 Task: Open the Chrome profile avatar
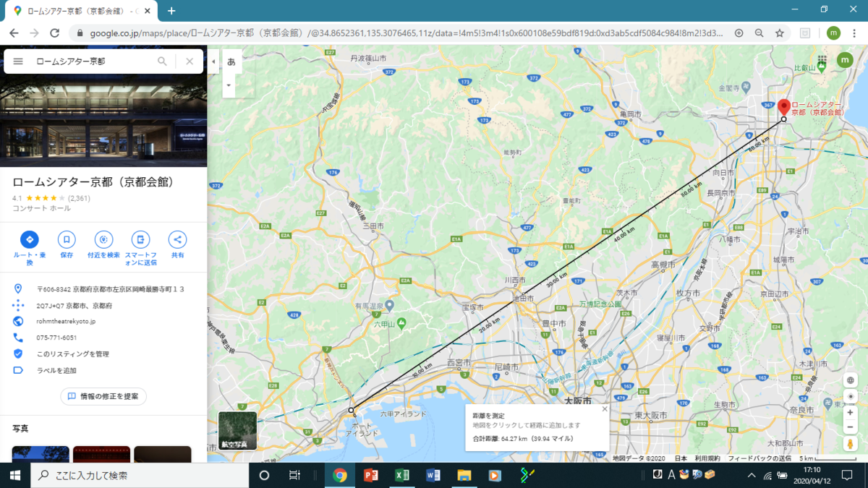click(833, 33)
